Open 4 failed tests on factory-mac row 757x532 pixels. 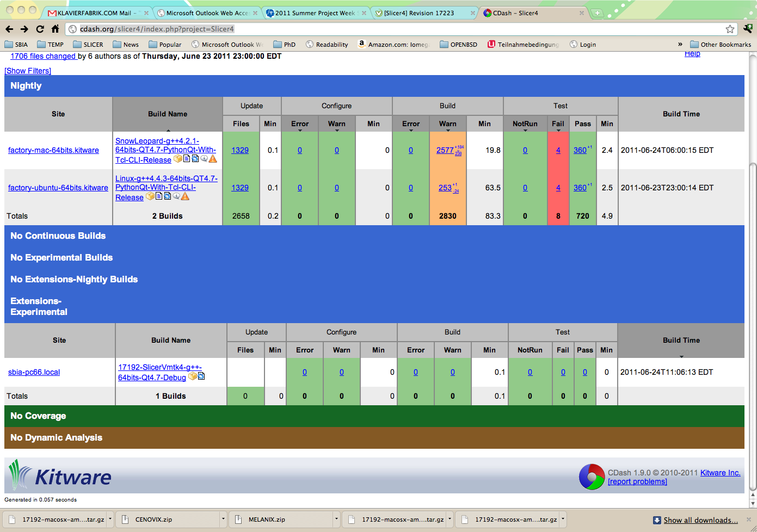point(558,150)
